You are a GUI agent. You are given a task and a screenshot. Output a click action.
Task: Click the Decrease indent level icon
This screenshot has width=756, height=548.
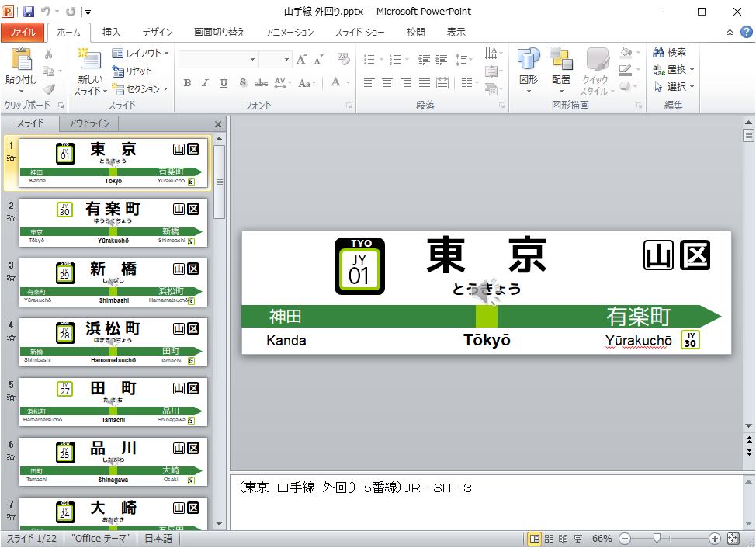click(424, 59)
